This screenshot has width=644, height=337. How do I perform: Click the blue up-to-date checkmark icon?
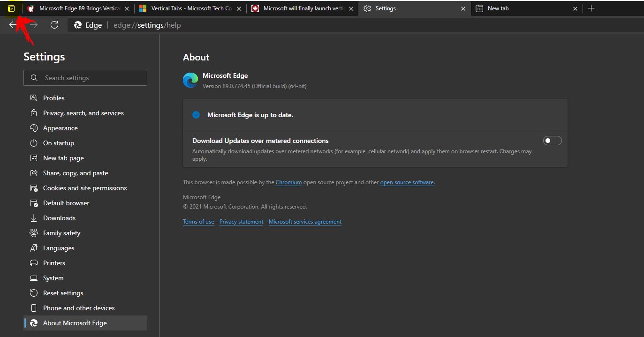(196, 115)
